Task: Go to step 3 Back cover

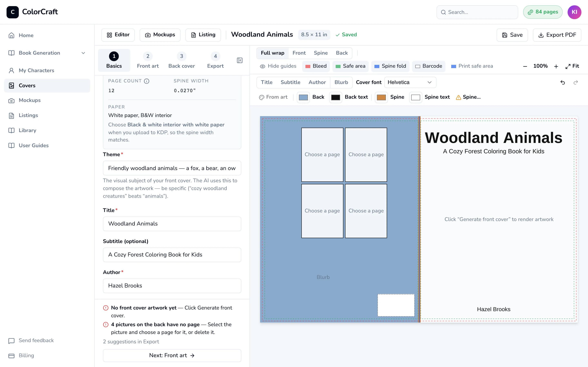Action: [x=182, y=60]
